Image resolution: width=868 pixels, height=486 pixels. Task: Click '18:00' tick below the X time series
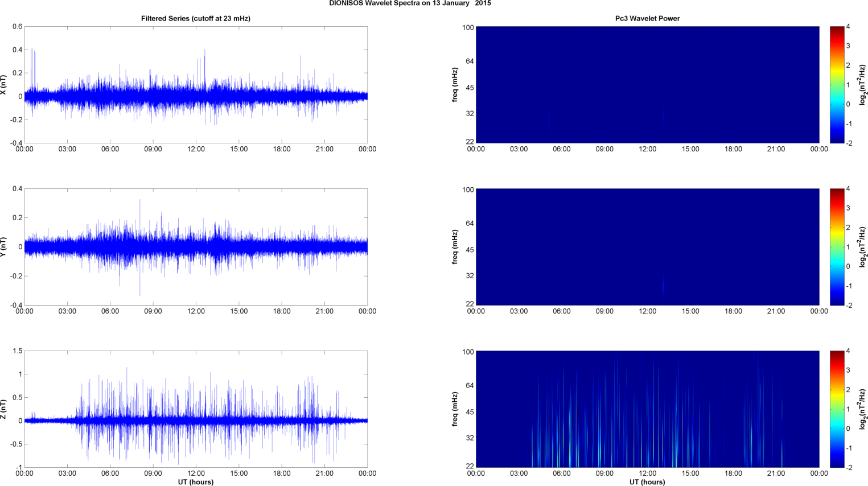282,149
